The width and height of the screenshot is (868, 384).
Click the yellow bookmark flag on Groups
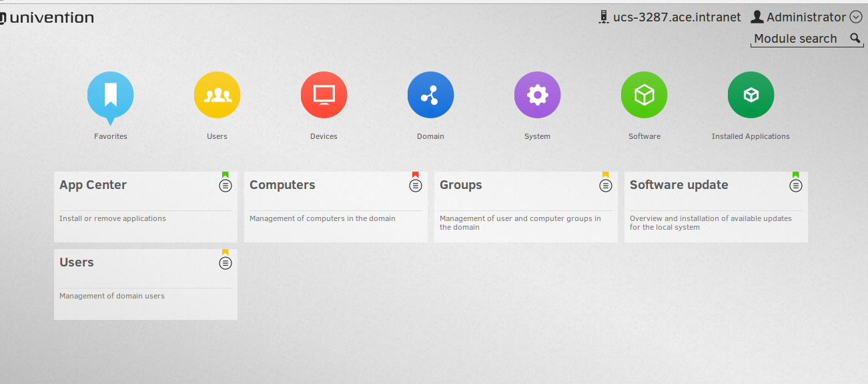pyautogui.click(x=606, y=175)
